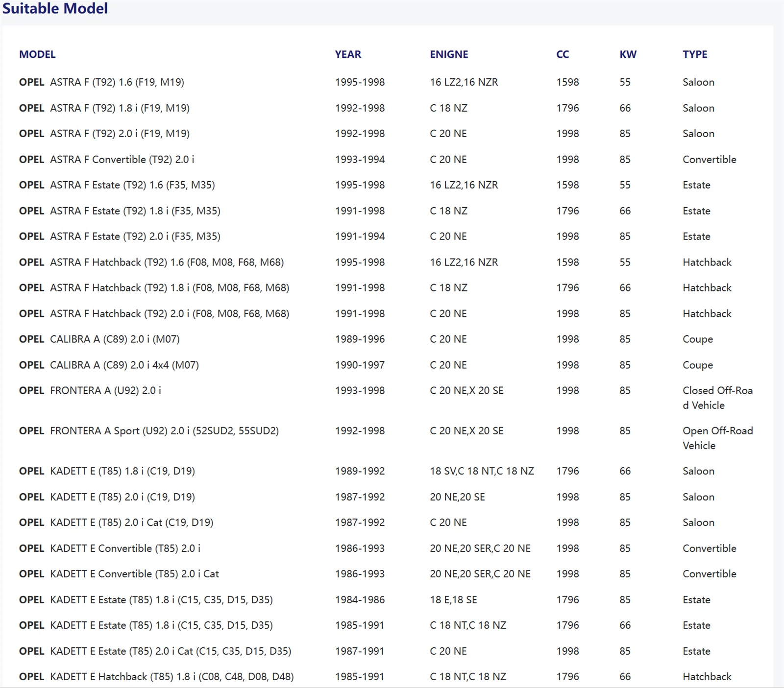Screen dimensions: 784x688
Task: Click the ENIGNE column header
Action: click(x=449, y=54)
